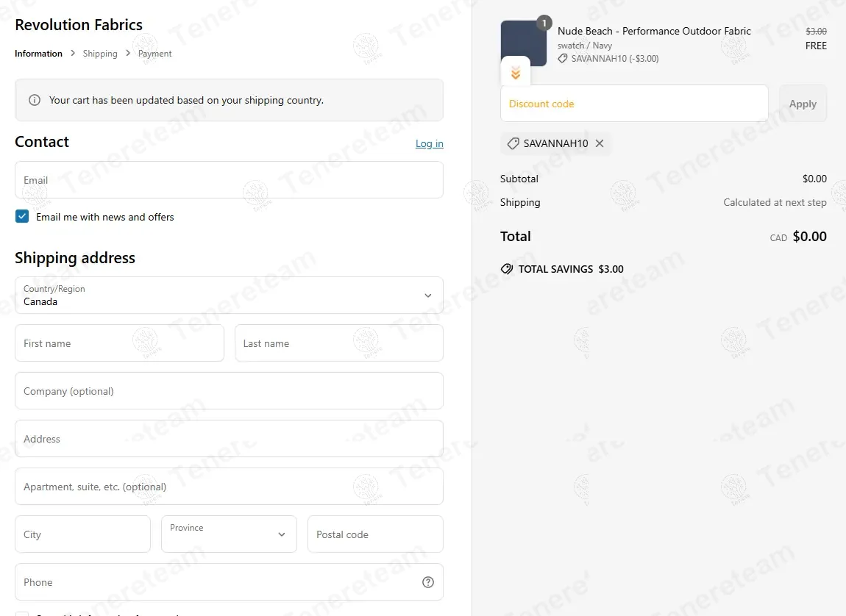Screen dimensions: 846x616
Task: Go to the Shipping breadcrumb step
Action: point(100,54)
